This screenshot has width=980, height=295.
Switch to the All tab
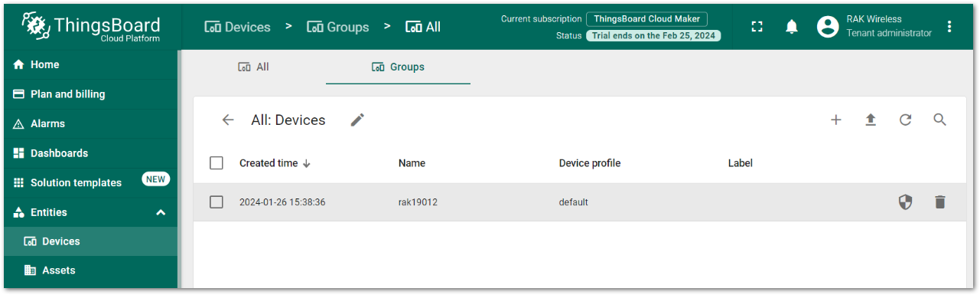click(x=253, y=67)
